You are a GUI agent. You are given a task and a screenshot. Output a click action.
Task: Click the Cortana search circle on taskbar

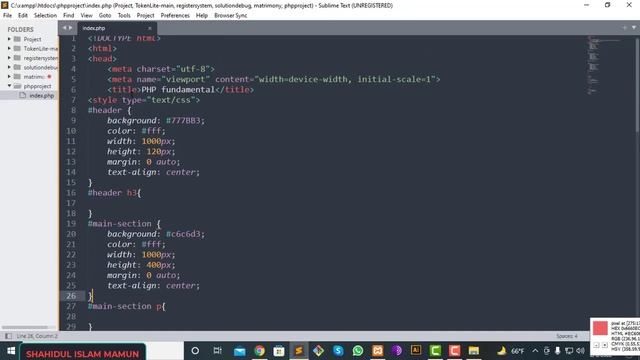pos(195,351)
